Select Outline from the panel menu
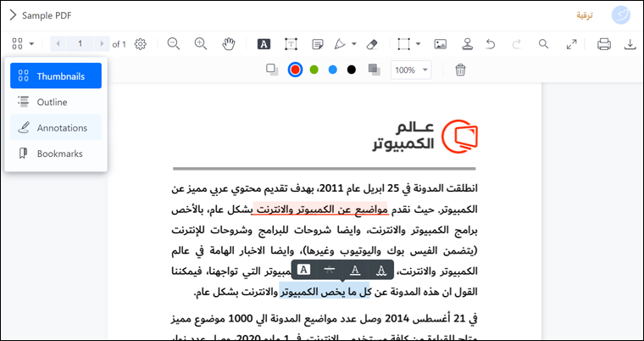This screenshot has height=341, width=644. point(52,102)
